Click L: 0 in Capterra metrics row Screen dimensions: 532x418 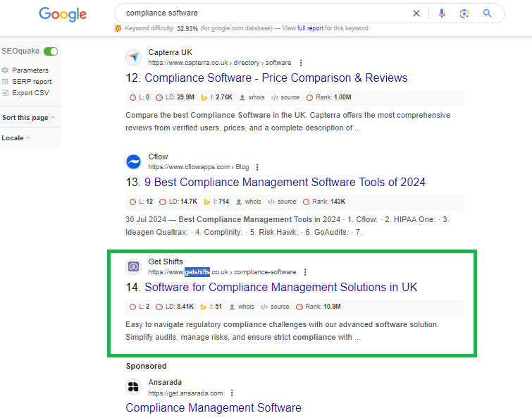[x=140, y=97]
